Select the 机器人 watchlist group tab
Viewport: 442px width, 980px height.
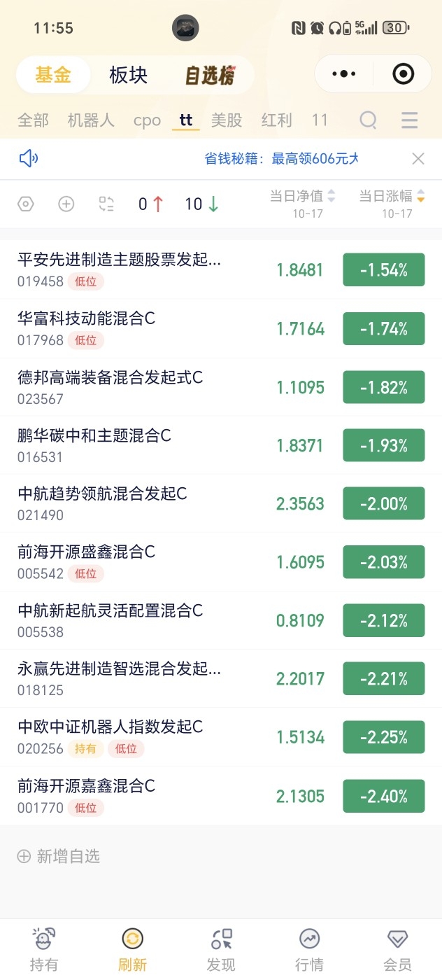pos(91,120)
